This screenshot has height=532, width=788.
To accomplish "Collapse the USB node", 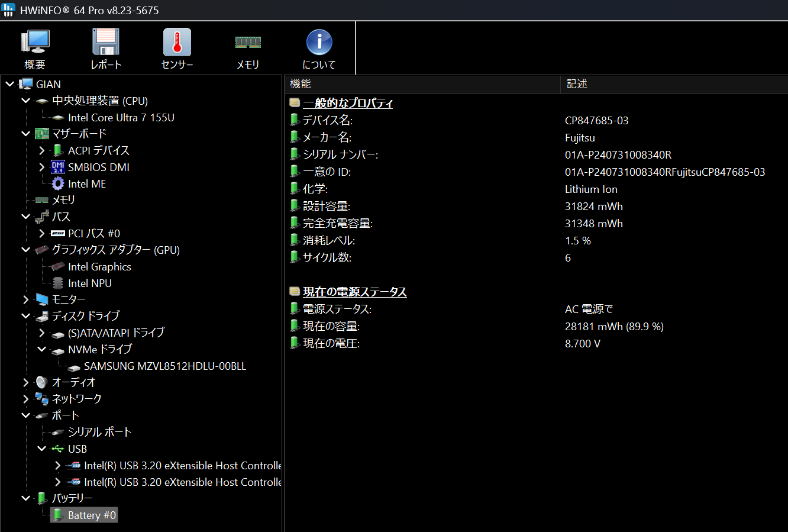I will pyautogui.click(x=42, y=449).
